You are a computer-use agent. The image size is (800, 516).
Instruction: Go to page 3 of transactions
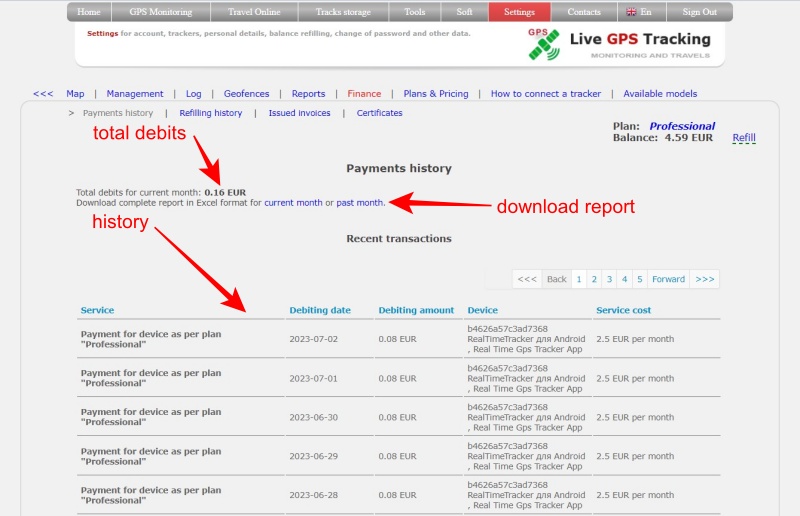pos(609,279)
